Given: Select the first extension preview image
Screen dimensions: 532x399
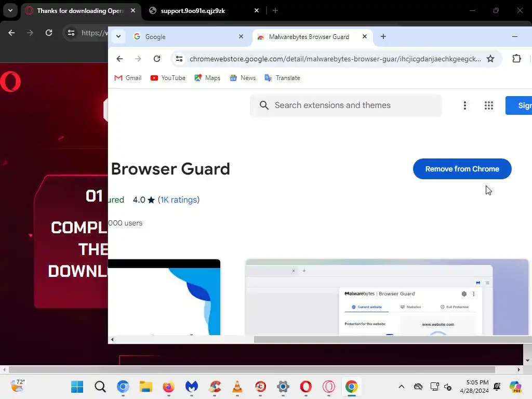Looking at the screenshot, I should [x=164, y=297].
